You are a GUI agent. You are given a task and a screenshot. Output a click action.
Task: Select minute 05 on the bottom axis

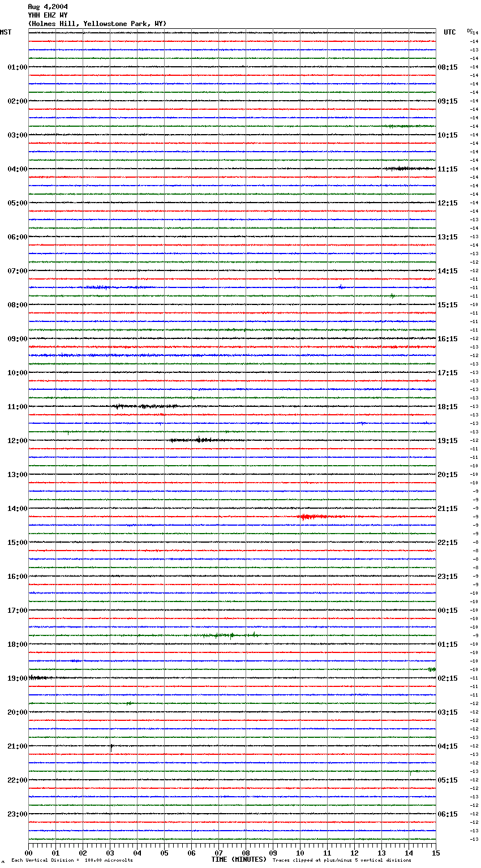pyautogui.click(x=164, y=853)
